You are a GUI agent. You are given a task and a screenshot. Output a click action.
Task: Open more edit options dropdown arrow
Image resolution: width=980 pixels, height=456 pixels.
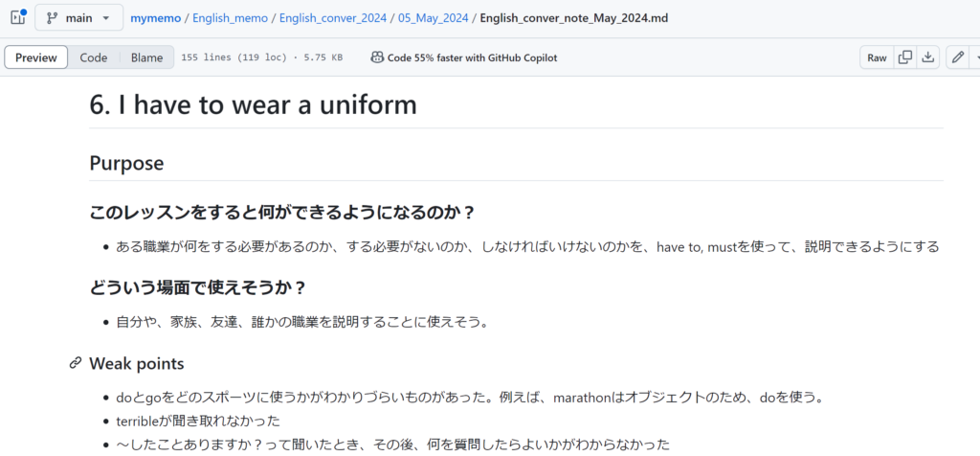[x=975, y=57]
